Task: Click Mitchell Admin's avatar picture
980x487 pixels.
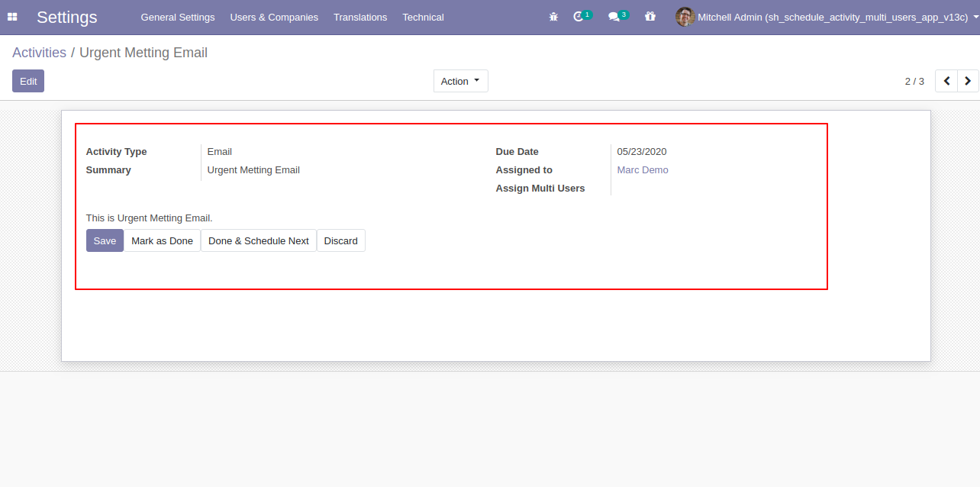Action: (685, 17)
